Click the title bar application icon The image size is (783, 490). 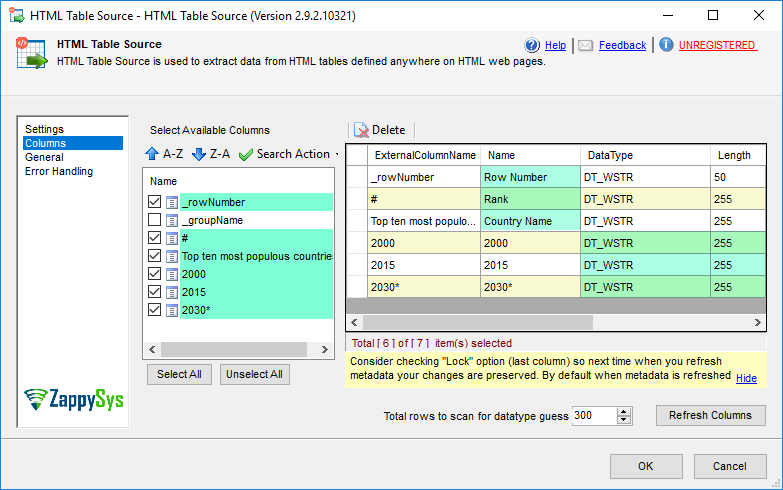pos(16,15)
